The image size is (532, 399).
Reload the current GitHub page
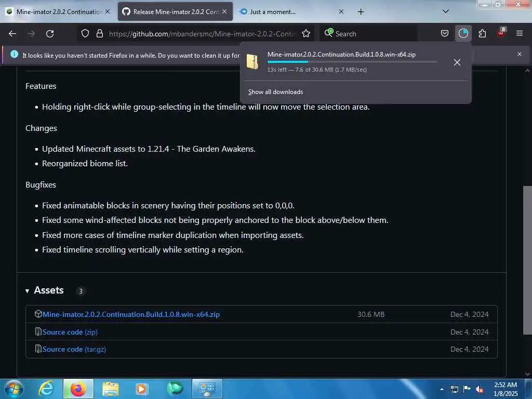[x=50, y=34]
